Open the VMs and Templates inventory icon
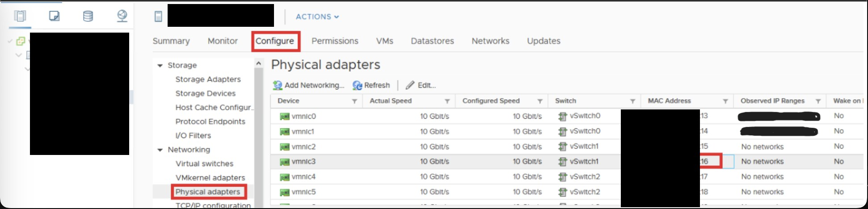The height and width of the screenshot is (209, 868). 54,17
